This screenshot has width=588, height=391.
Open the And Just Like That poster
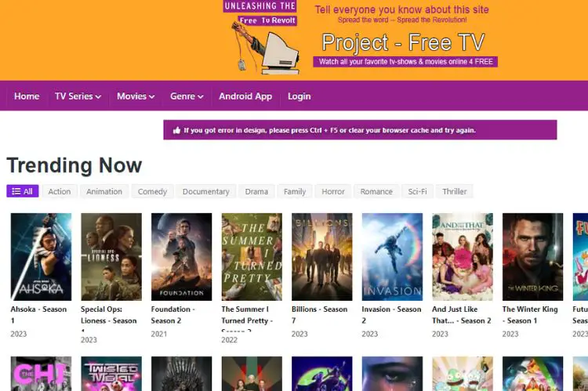[x=463, y=257]
